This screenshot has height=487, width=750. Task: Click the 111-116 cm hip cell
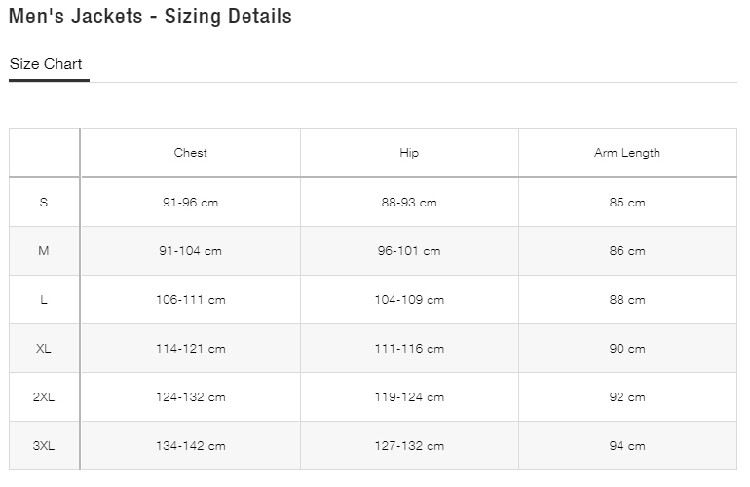[409, 349]
